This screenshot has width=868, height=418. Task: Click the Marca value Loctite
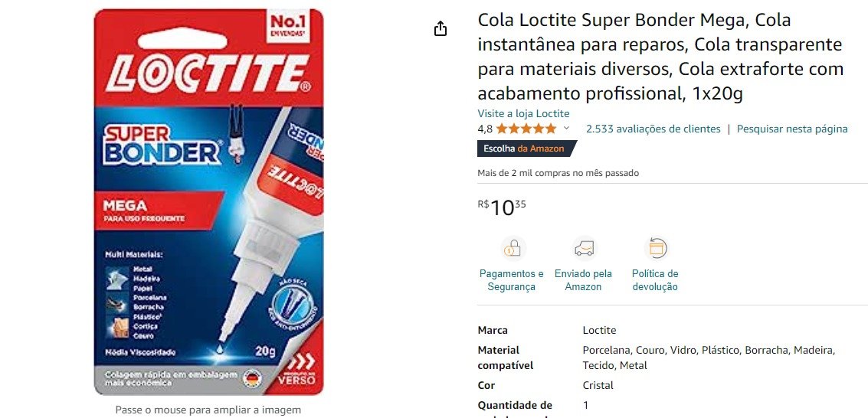[x=599, y=330]
